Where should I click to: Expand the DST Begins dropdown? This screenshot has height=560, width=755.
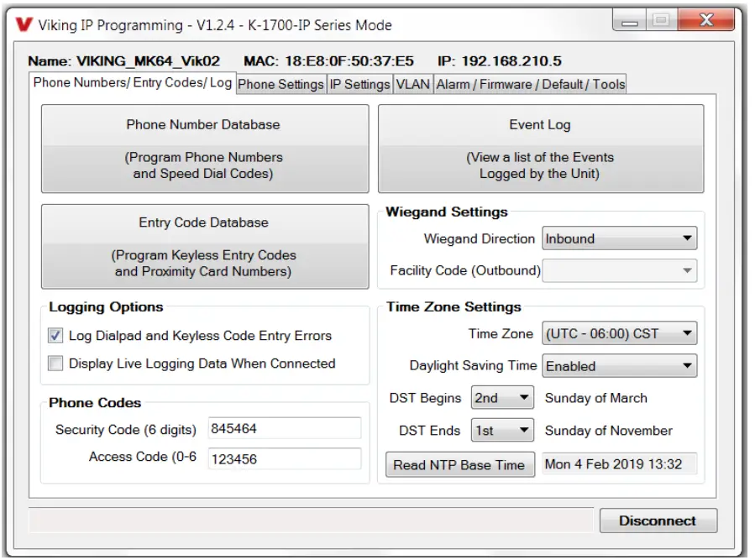pos(502,399)
